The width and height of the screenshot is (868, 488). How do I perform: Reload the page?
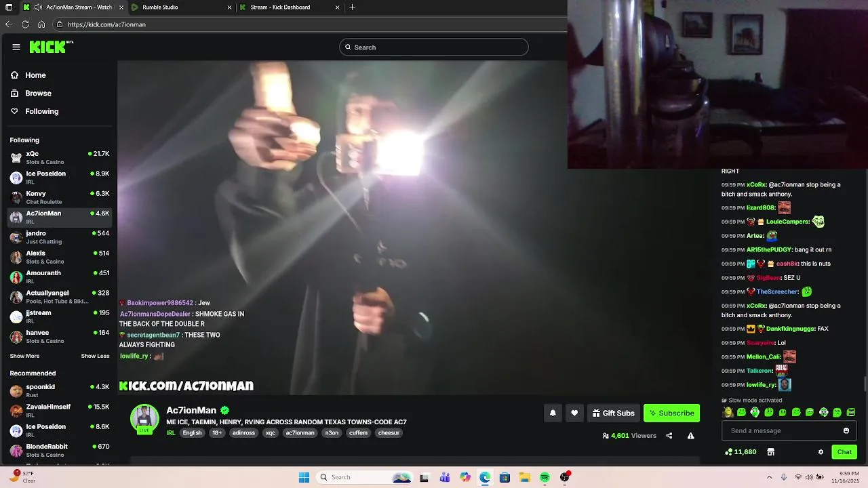[x=25, y=24]
